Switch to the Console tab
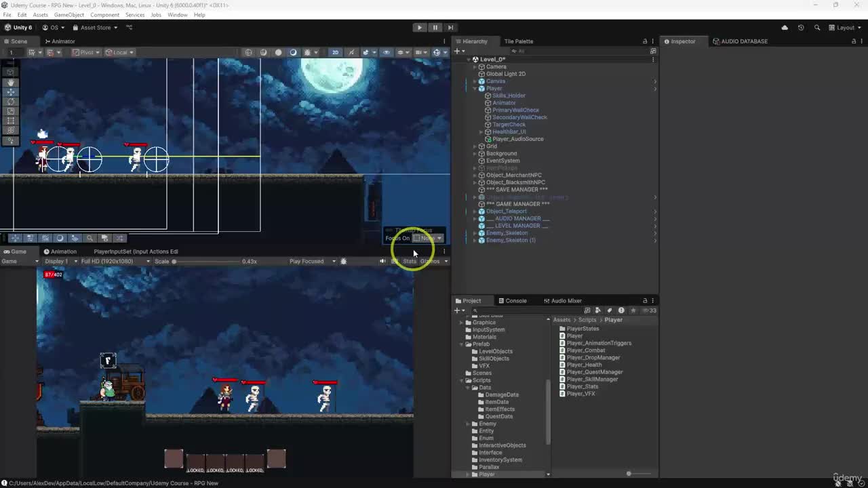Viewport: 868px width, 488px height. pos(512,301)
